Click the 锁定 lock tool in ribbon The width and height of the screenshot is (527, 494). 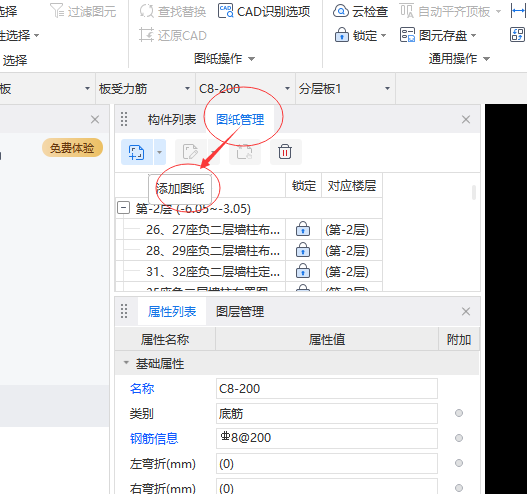360,35
